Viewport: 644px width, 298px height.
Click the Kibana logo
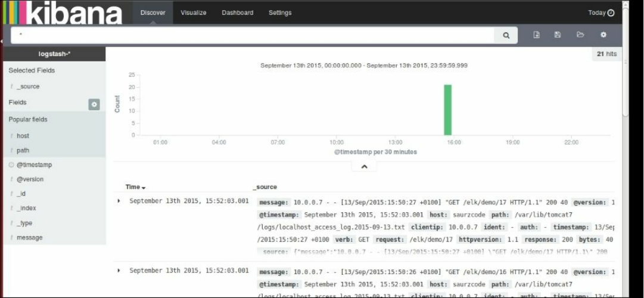(63, 13)
